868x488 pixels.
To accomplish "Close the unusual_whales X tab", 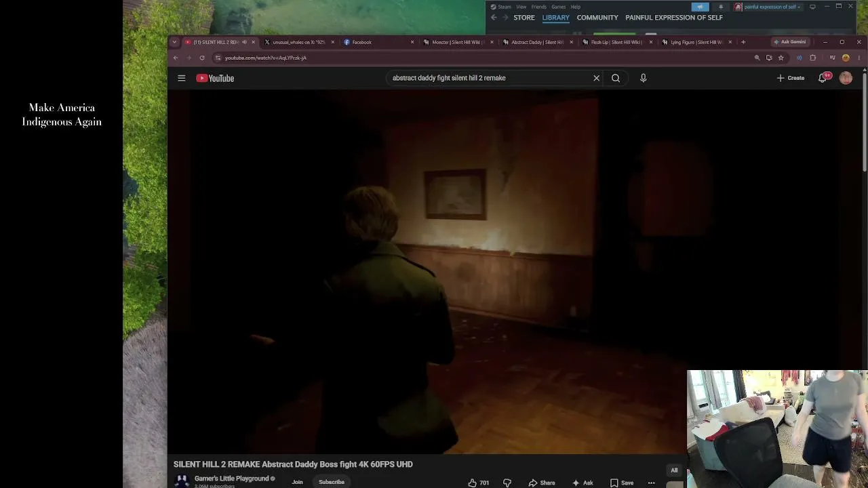I will [x=332, y=42].
